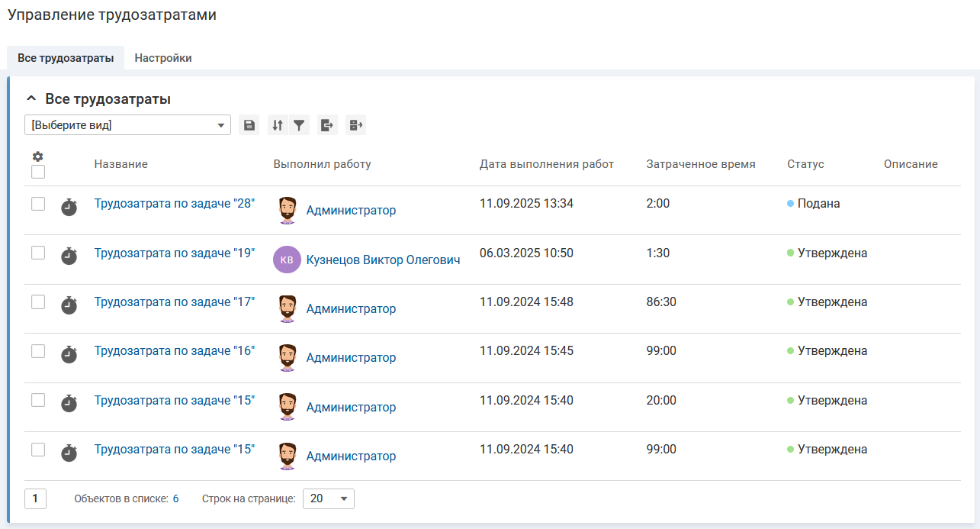
Task: Select the checkbox for Трудозатрата по задаче "17"
Action: [x=38, y=302]
